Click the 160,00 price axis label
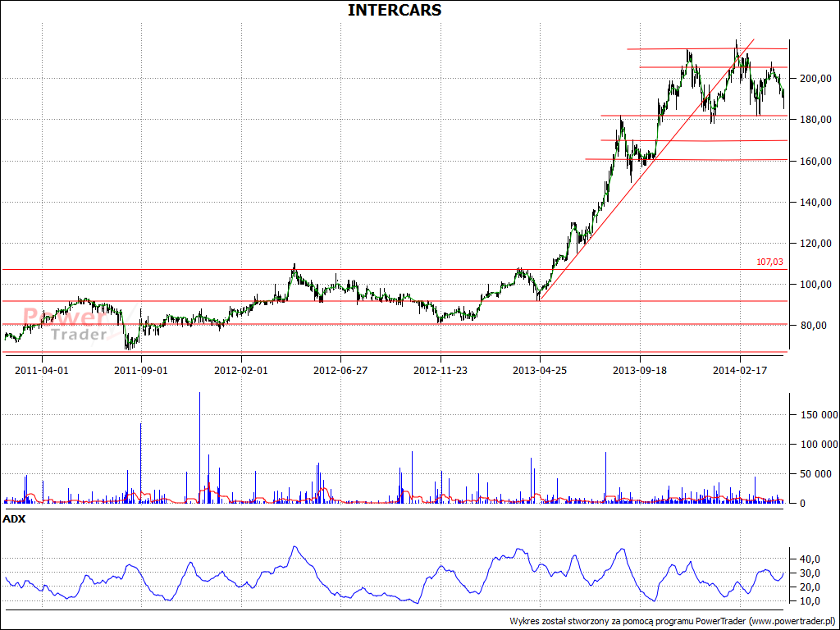 pyautogui.click(x=815, y=162)
